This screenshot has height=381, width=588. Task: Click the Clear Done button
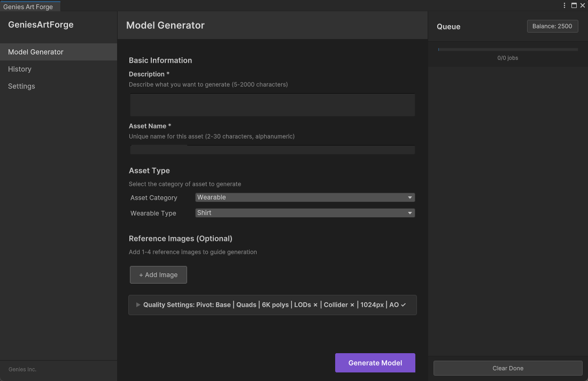pos(507,368)
